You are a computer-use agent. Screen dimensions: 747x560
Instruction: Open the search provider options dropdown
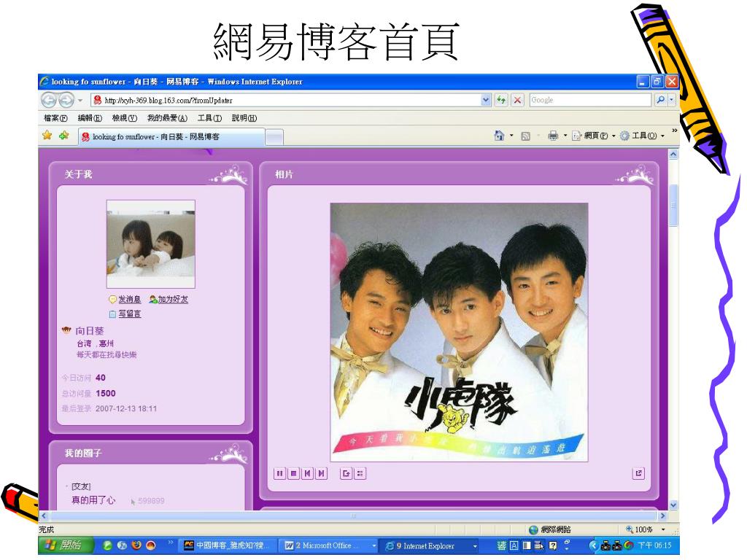[672, 100]
